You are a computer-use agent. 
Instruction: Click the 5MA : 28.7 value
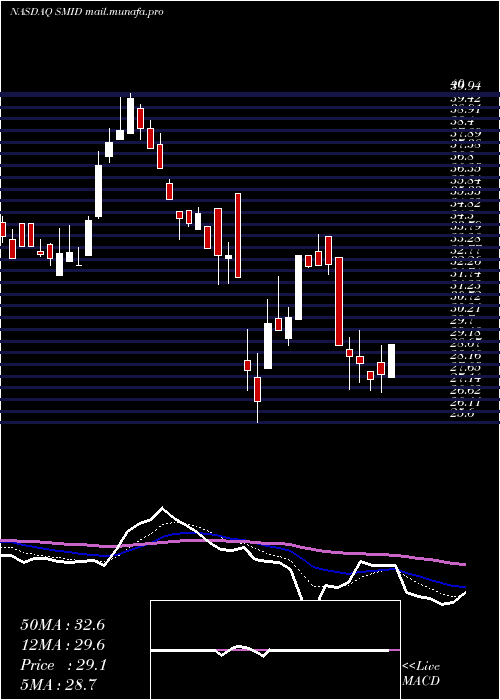59,684
